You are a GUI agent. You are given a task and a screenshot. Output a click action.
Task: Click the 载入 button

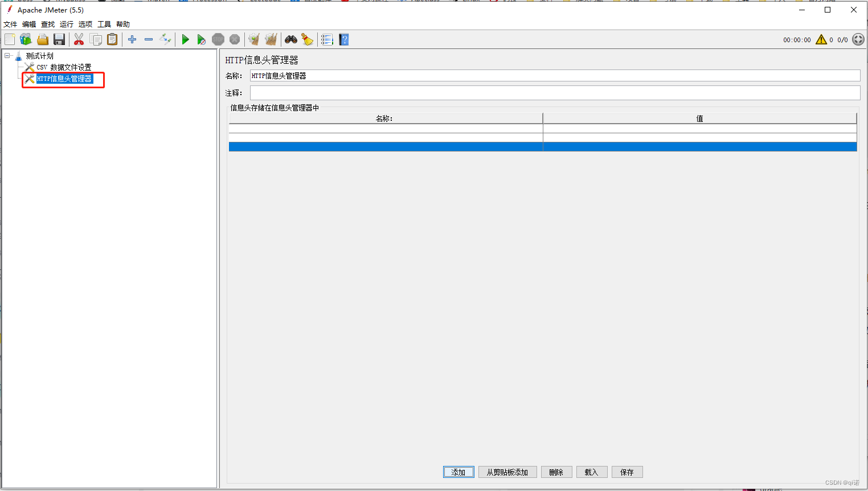[x=592, y=472]
